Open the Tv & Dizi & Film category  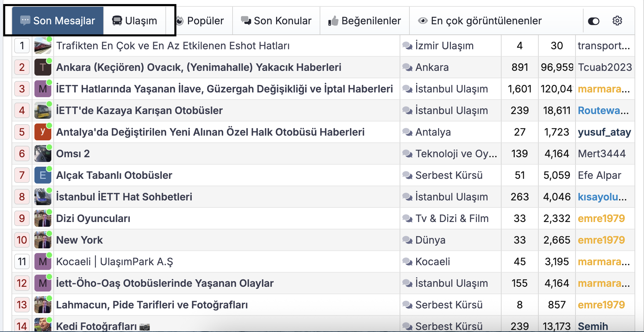pos(452,219)
